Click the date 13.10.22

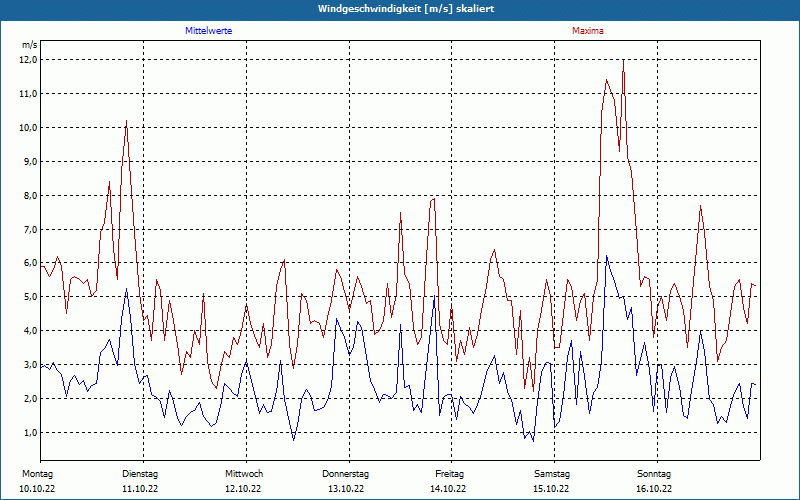(346, 489)
